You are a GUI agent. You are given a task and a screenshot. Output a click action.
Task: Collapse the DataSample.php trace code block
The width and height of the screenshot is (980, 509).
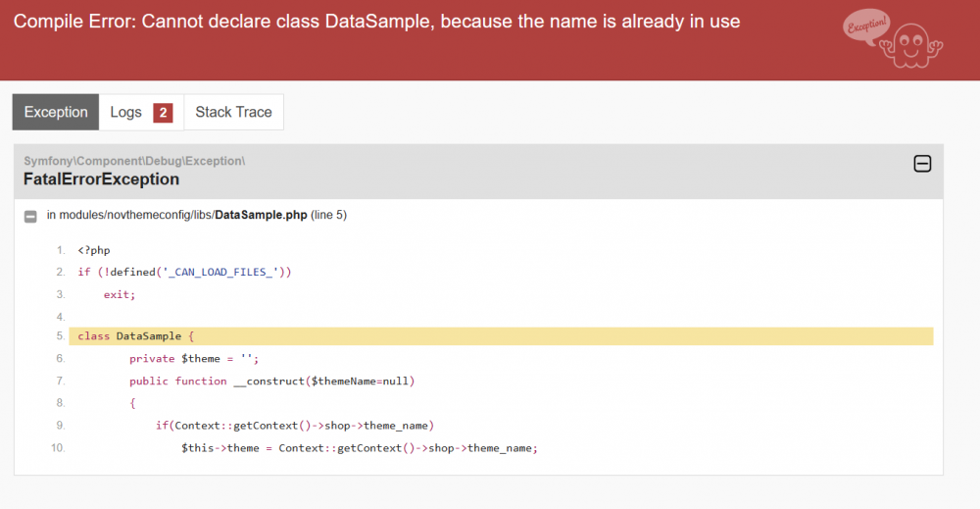click(30, 216)
